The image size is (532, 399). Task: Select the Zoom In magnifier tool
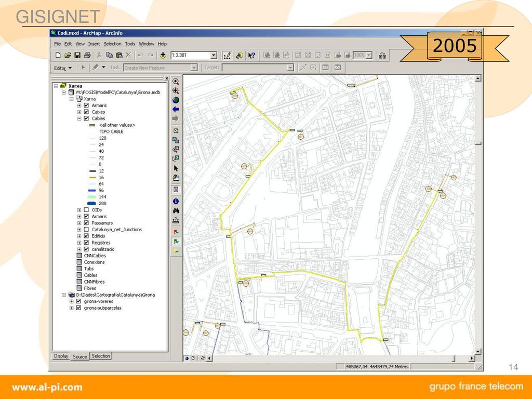tap(176, 82)
